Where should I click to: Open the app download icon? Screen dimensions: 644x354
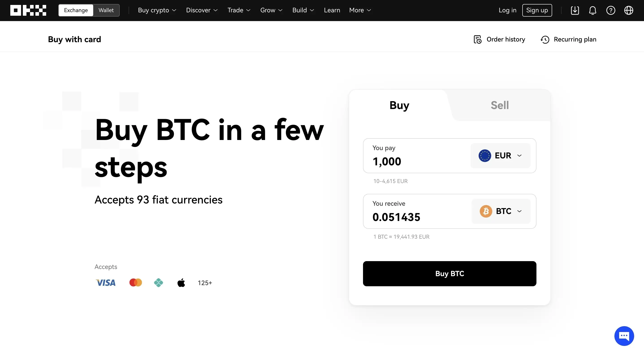(x=575, y=10)
